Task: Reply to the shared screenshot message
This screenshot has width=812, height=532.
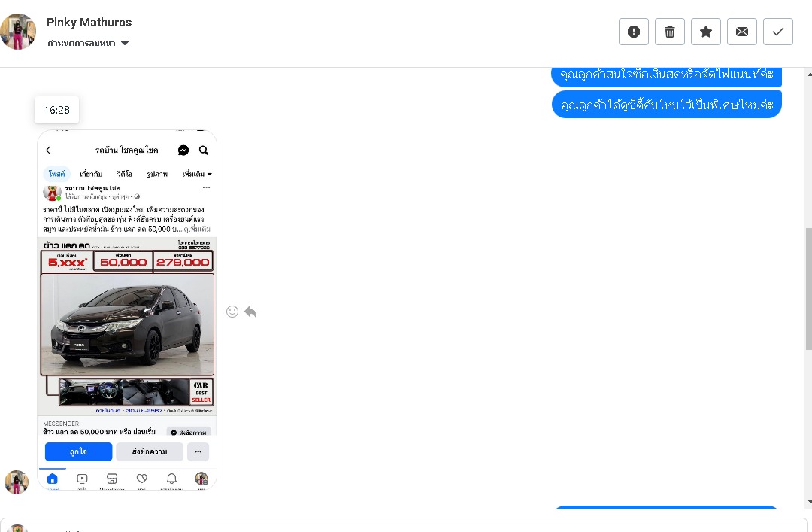Action: pyautogui.click(x=250, y=312)
